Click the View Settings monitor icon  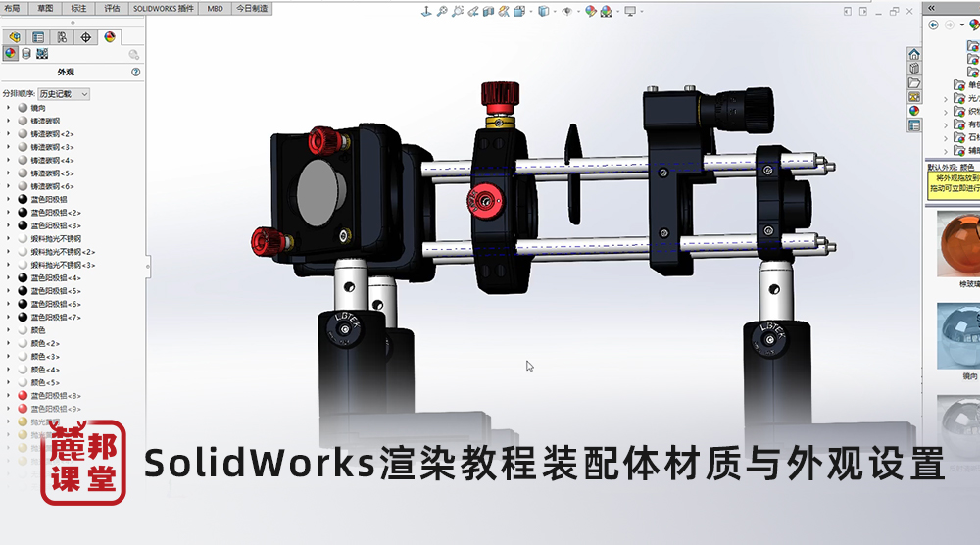tap(630, 11)
